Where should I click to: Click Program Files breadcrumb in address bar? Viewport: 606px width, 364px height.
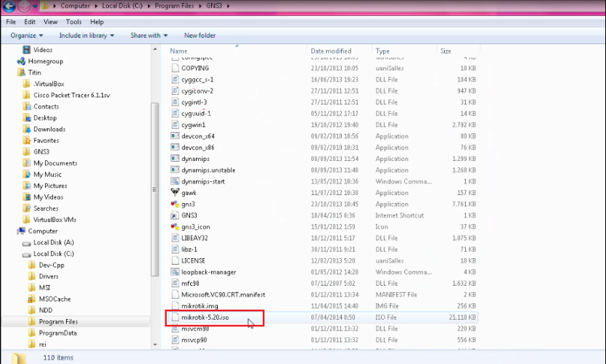point(174,6)
